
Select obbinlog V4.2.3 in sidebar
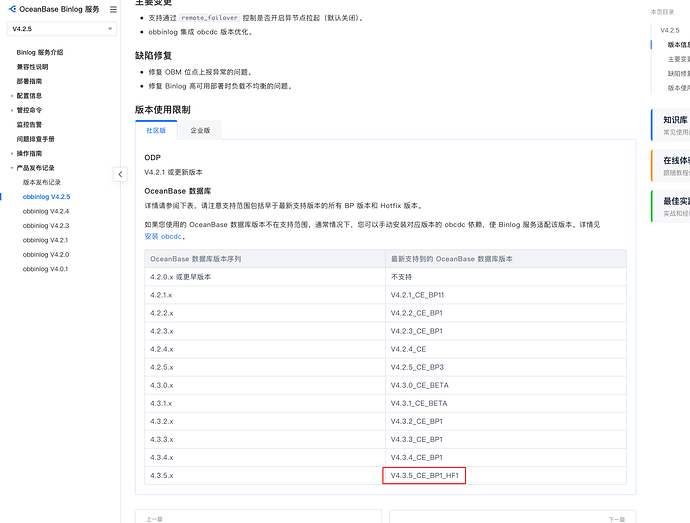click(x=46, y=225)
